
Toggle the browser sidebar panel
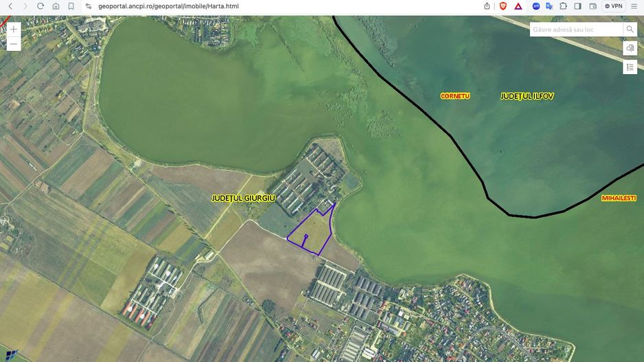tap(577, 6)
